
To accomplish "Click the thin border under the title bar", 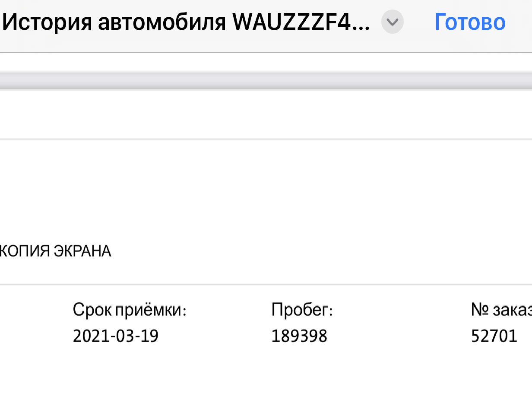I will point(266,53).
